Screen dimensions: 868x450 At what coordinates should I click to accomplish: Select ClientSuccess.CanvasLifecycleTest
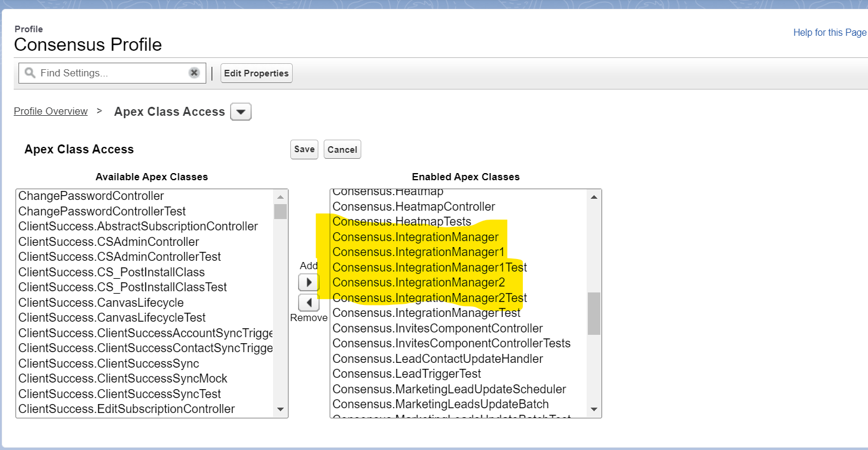(x=144, y=318)
